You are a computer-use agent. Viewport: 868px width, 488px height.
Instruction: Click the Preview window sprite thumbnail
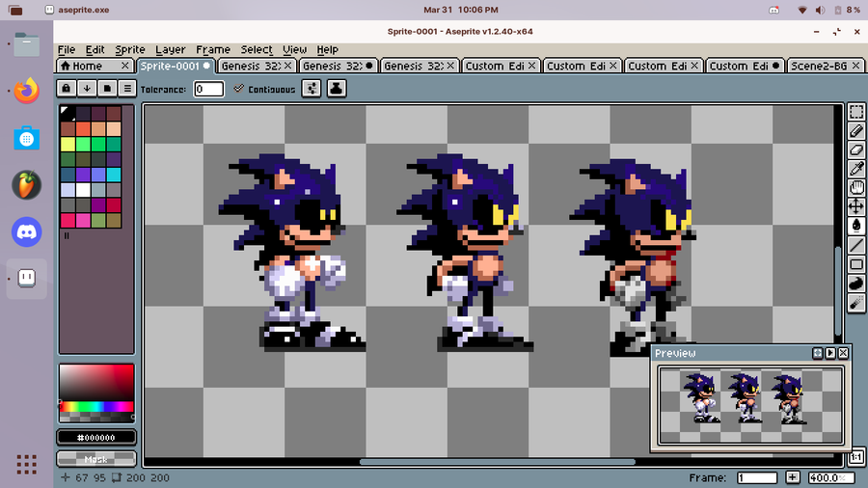pos(750,406)
